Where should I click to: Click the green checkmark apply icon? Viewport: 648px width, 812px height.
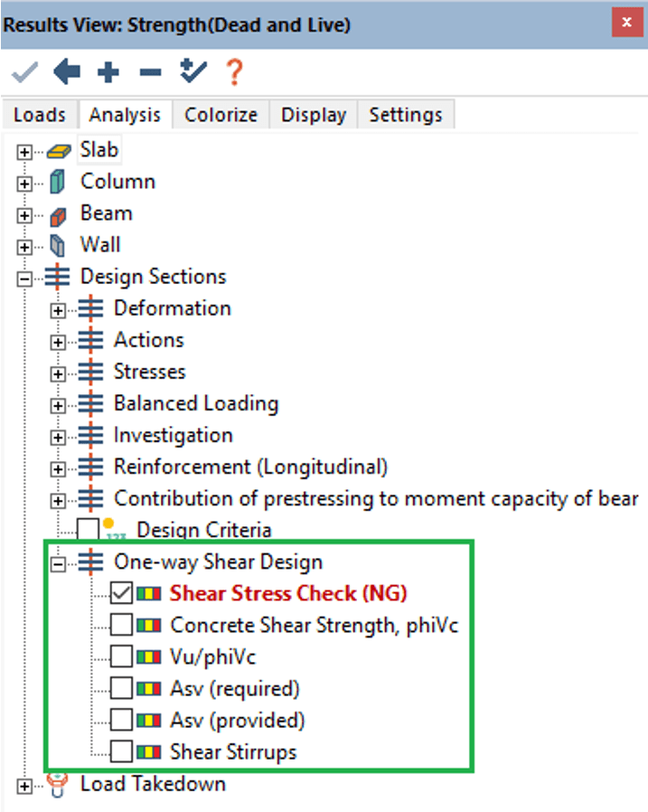pyautogui.click(x=25, y=72)
